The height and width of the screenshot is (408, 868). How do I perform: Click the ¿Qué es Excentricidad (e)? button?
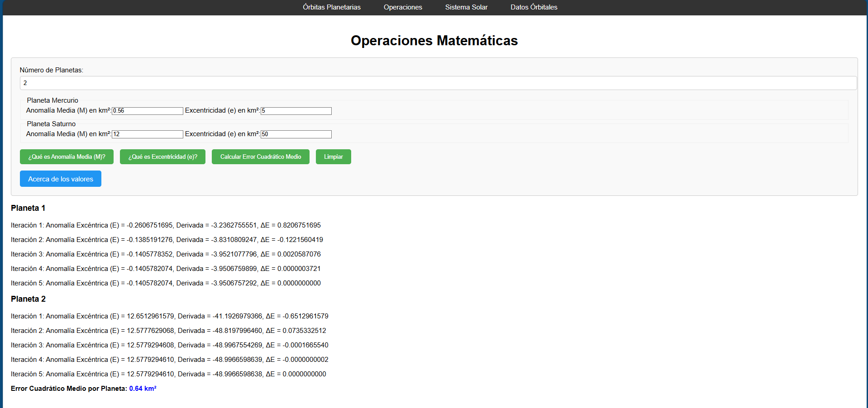tap(162, 157)
